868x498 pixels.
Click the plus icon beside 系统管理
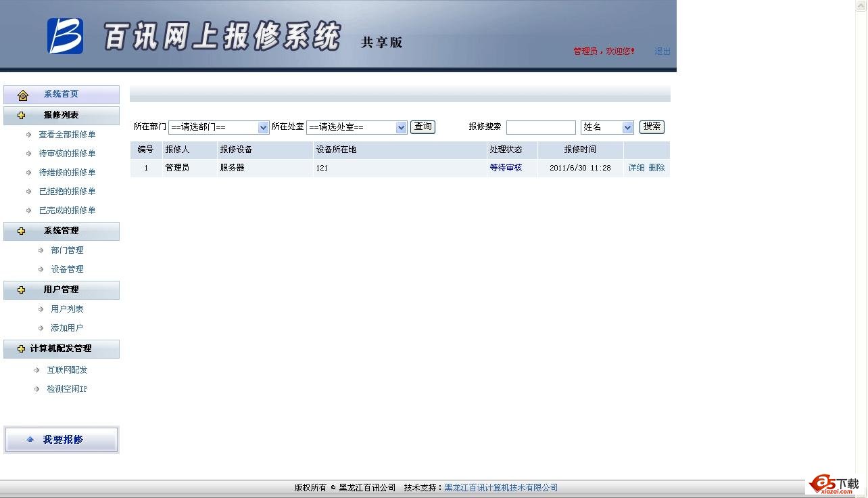coord(22,231)
